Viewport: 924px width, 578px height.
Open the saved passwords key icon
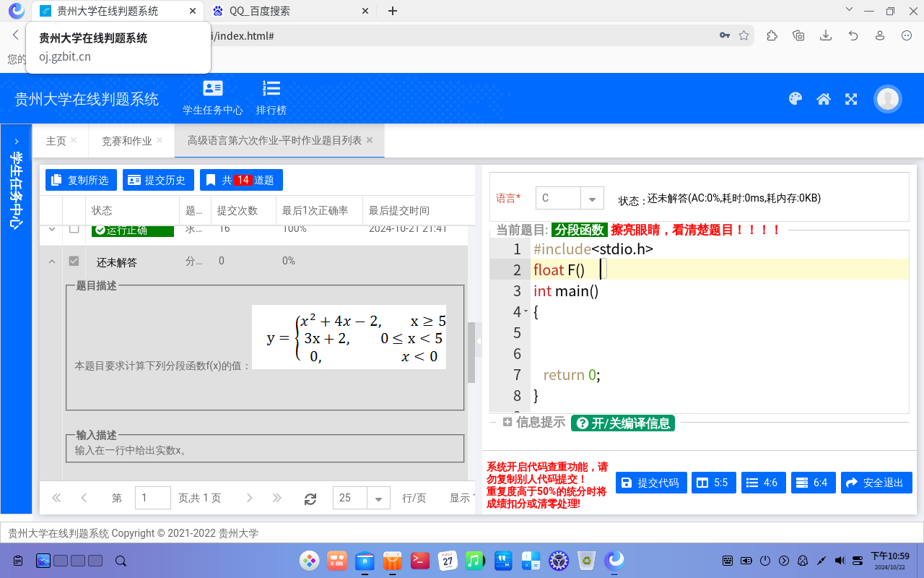(725, 35)
